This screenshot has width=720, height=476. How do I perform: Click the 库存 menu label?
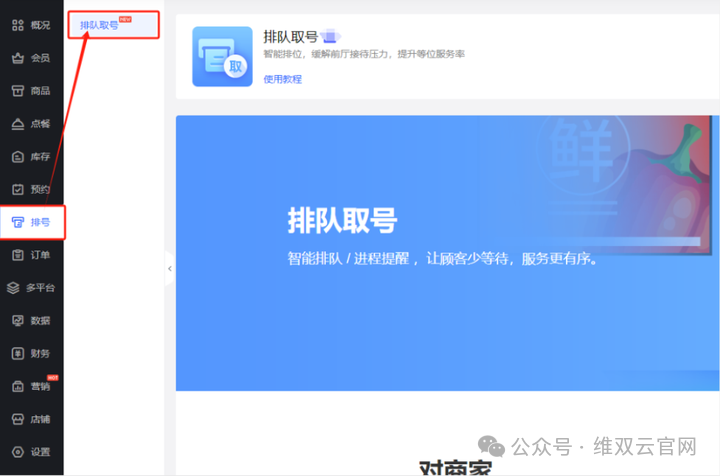tap(40, 157)
